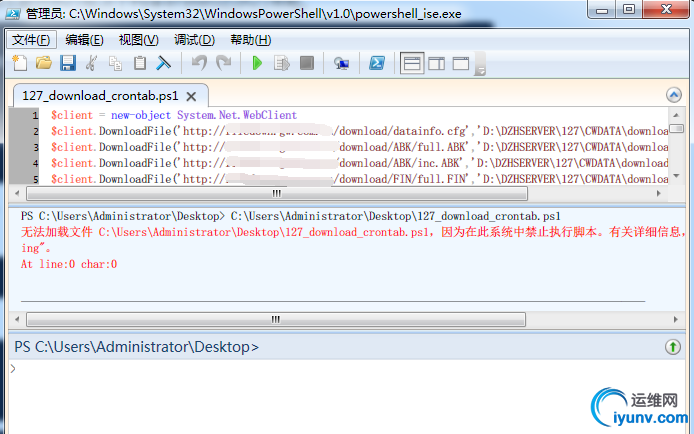Click the command pane 'PS C:\Users\Administrator\Desktop>' prompt

136,347
